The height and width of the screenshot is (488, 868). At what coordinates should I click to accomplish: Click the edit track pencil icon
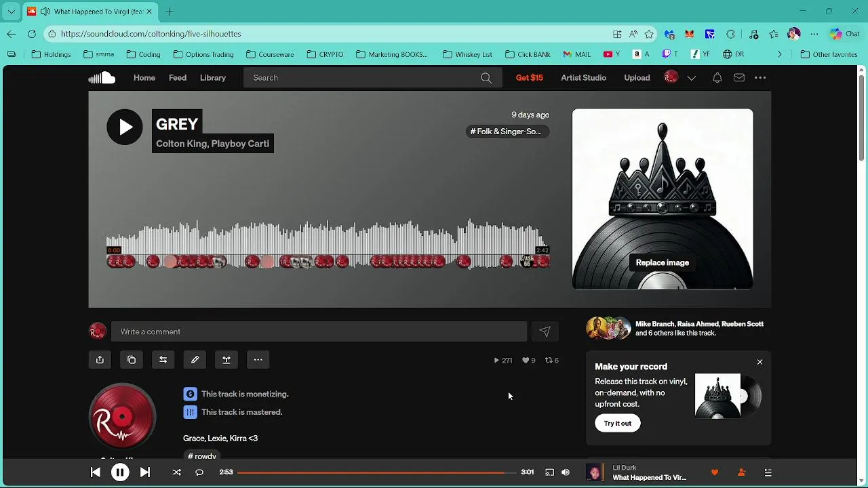195,360
